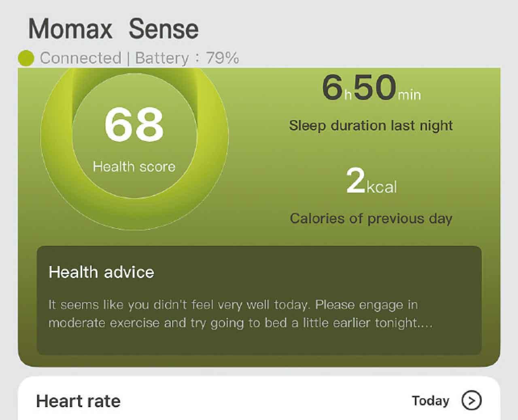This screenshot has height=420, width=518.
Task: Tap Calories of previous day label
Action: (x=371, y=219)
